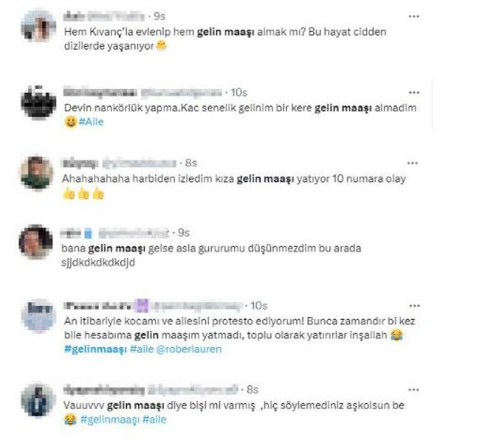Open avatar of the Vauuvvv tweet author
This screenshot has width=477, height=448.
pyautogui.click(x=38, y=400)
